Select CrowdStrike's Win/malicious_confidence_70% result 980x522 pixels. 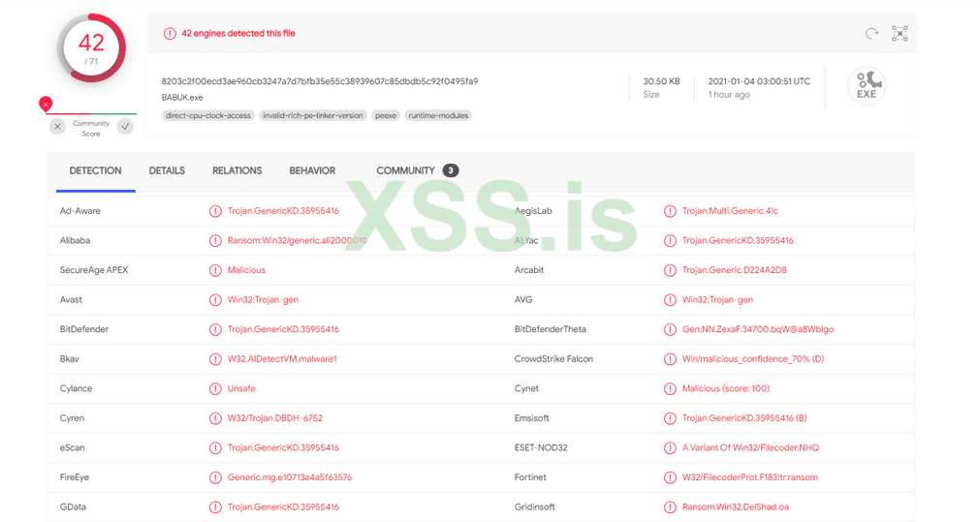(753, 359)
